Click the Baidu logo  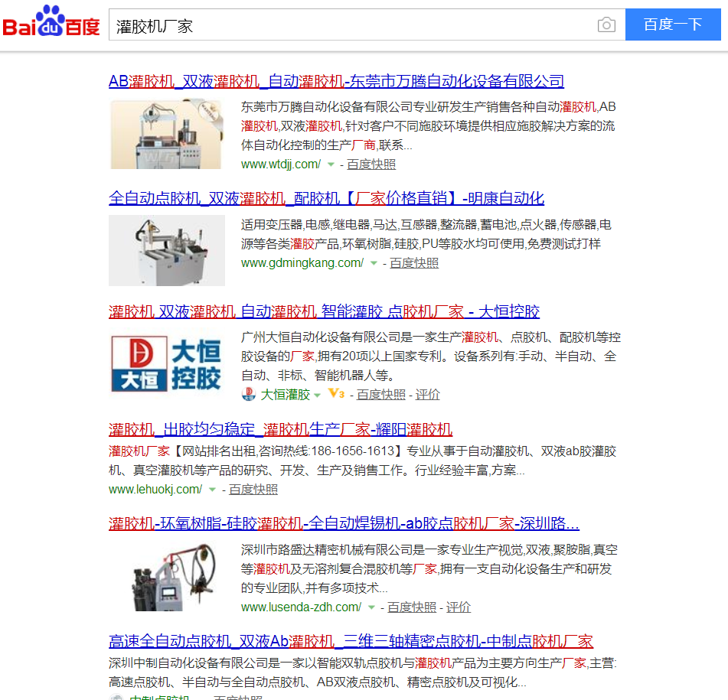tap(51, 21)
